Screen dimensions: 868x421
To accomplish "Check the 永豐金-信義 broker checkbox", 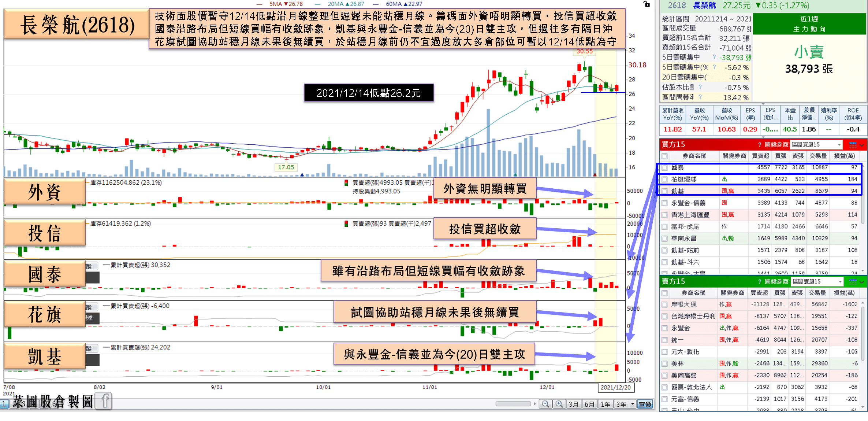I will tap(664, 203).
